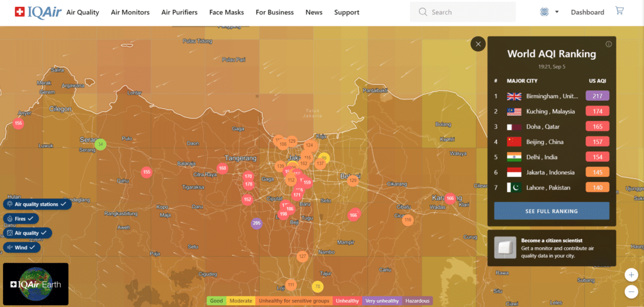Zoom out on the map
Image resolution: width=644 pixels, height=307 pixels.
631,291
